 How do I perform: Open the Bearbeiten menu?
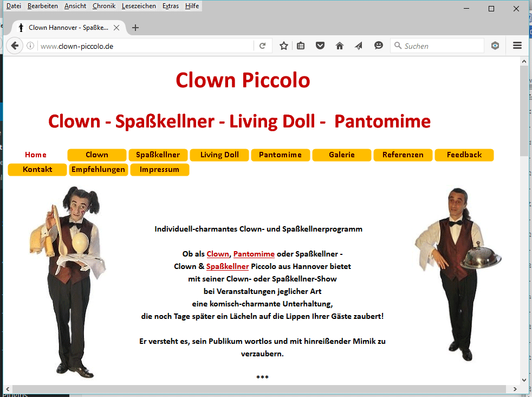click(x=42, y=6)
